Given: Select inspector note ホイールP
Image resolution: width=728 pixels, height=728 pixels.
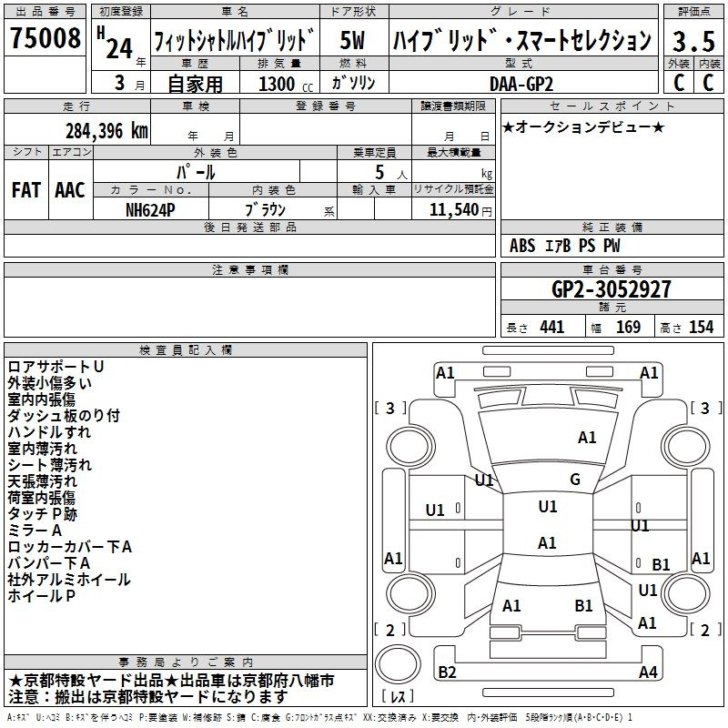Looking at the screenshot, I should (41, 596).
